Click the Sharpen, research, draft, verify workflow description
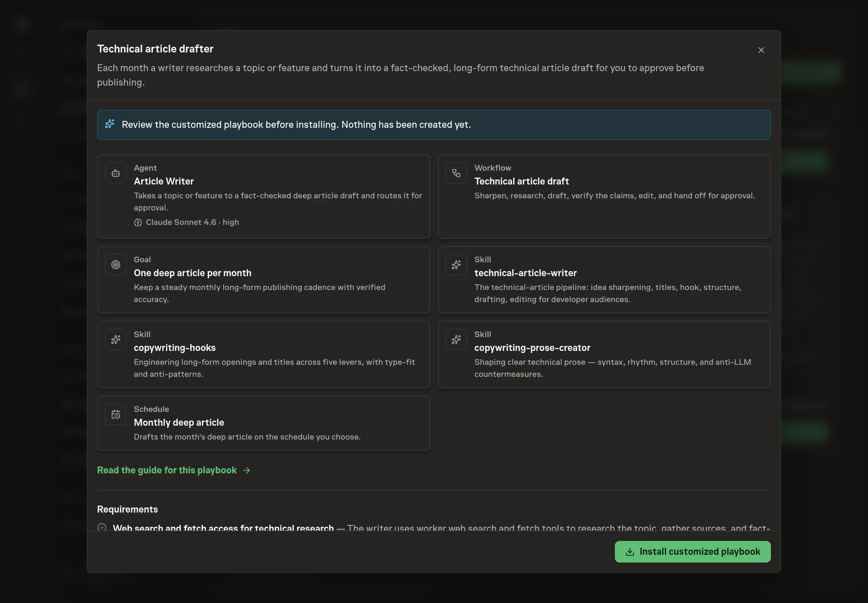 pyautogui.click(x=614, y=195)
